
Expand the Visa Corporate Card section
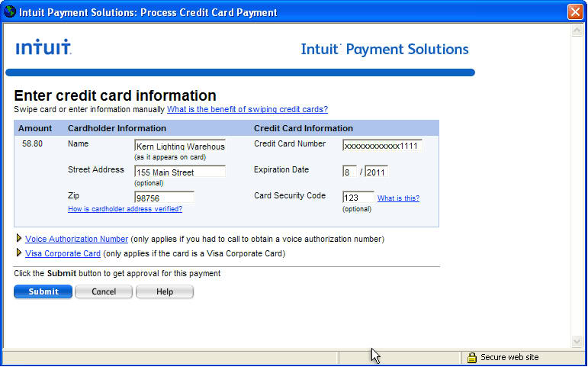(19, 253)
